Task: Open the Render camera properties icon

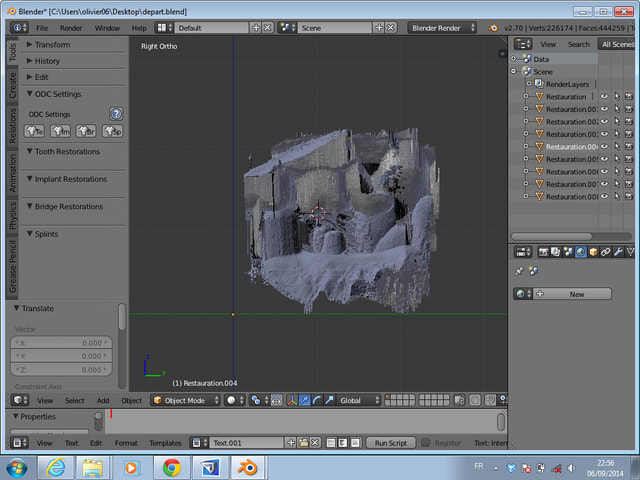Action: pyautogui.click(x=543, y=252)
